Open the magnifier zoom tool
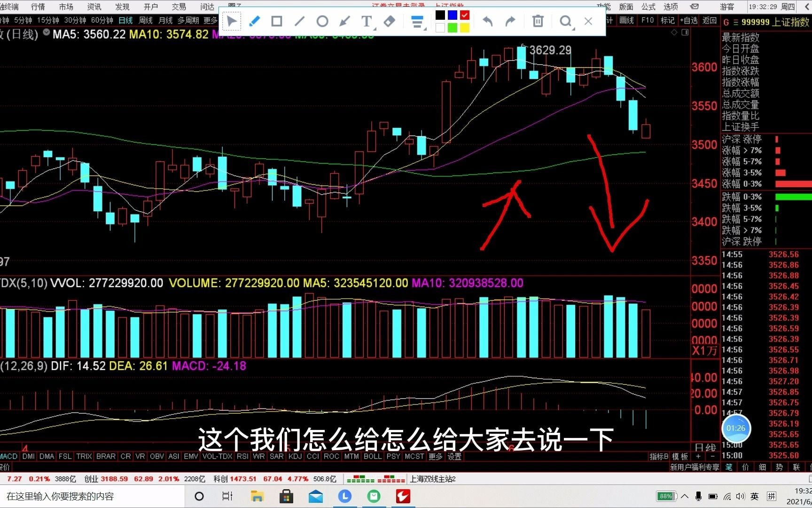 [x=566, y=21]
